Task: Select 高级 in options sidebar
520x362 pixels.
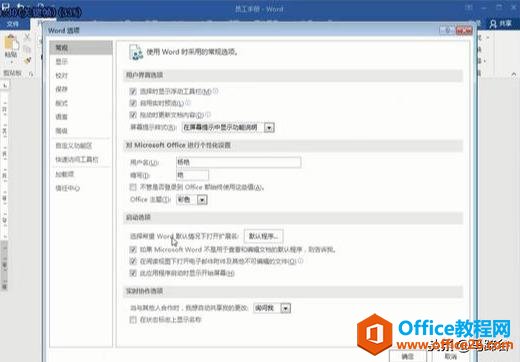Action: (x=81, y=131)
